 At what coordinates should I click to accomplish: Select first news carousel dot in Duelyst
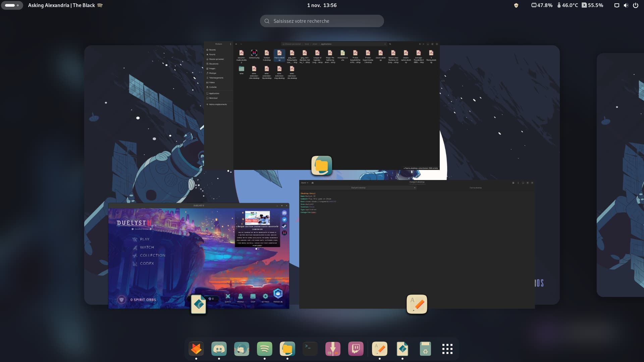(256, 249)
